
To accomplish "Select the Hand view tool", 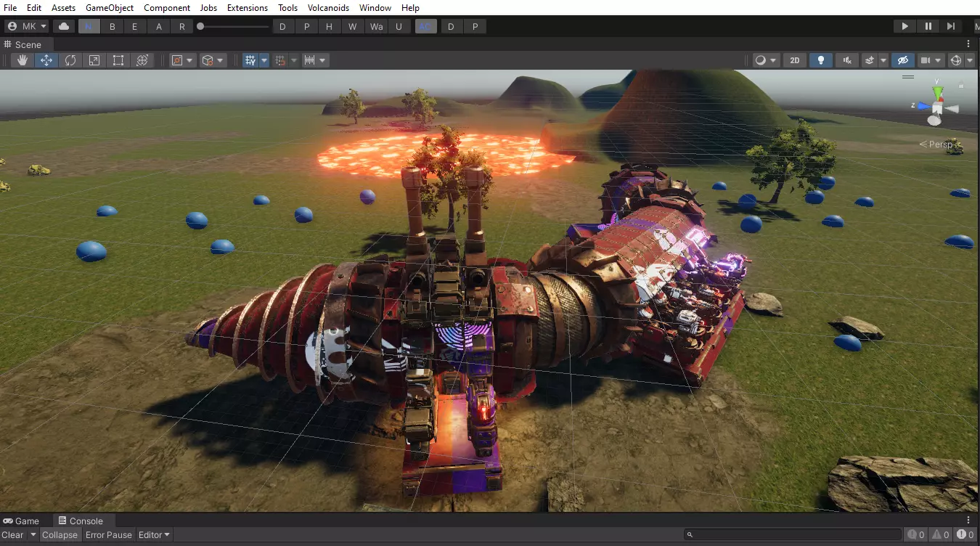I will point(23,60).
